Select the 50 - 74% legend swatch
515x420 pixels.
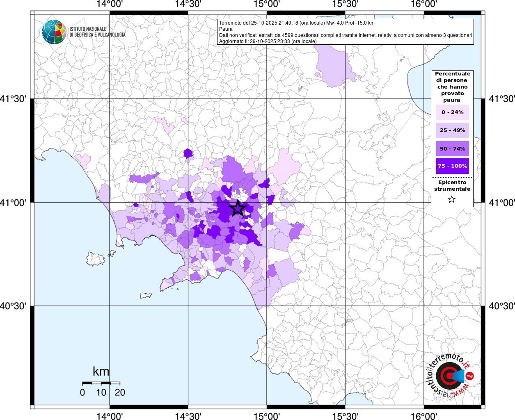point(452,148)
